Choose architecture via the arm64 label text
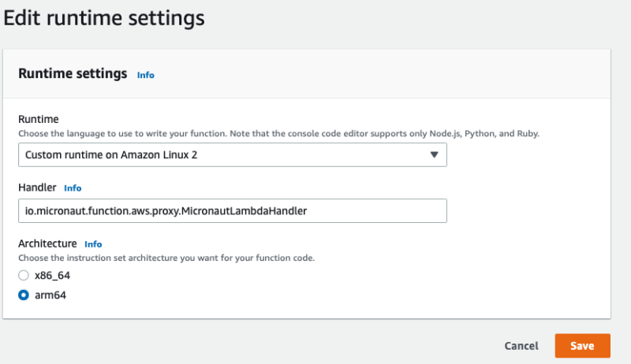This screenshot has height=364, width=631. click(x=50, y=295)
